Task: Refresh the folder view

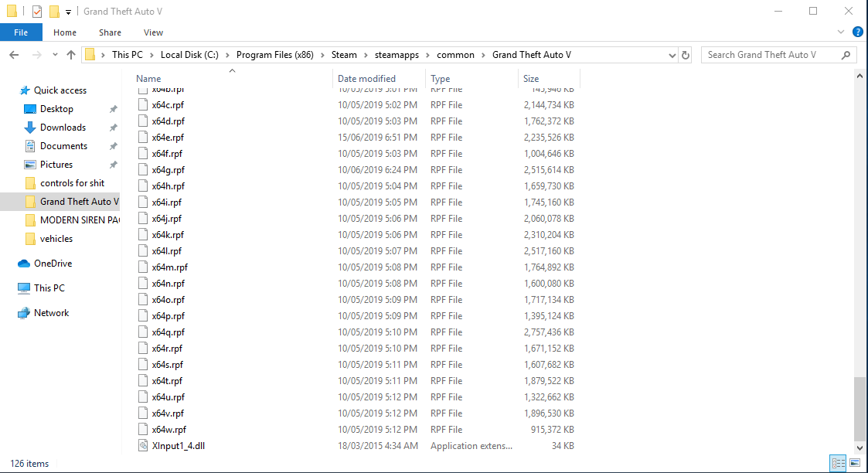Action: 686,55
